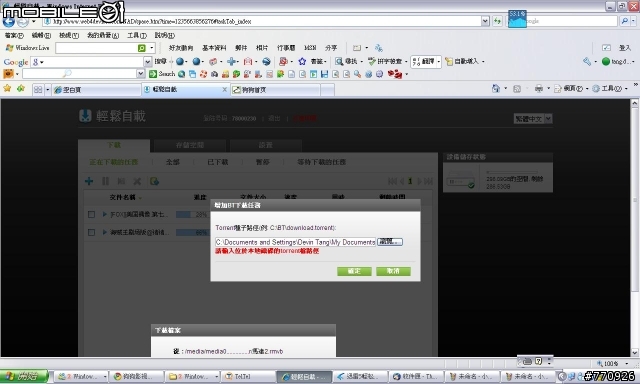The image size is (640, 384).
Task: Click the add to favorites star icon
Action: coord(21,88)
